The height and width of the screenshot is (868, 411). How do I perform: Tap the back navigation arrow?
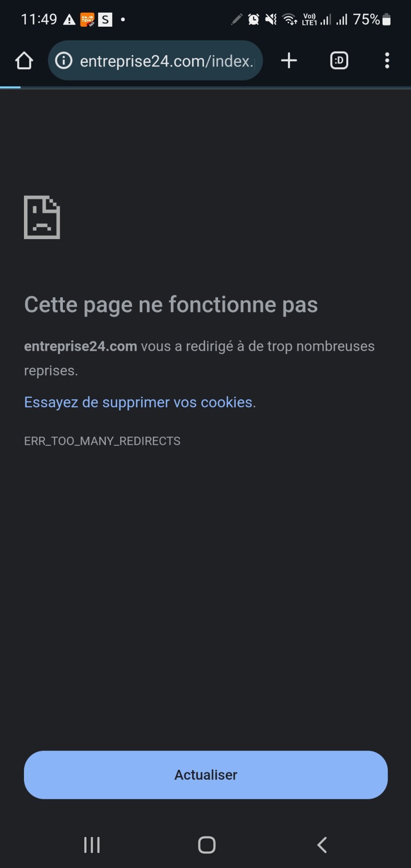click(322, 844)
